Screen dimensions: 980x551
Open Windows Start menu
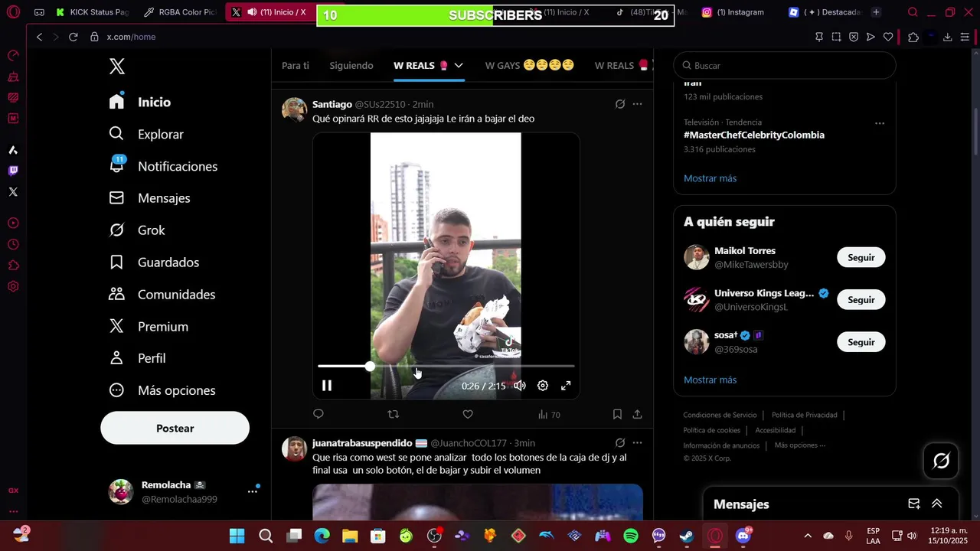tap(237, 536)
